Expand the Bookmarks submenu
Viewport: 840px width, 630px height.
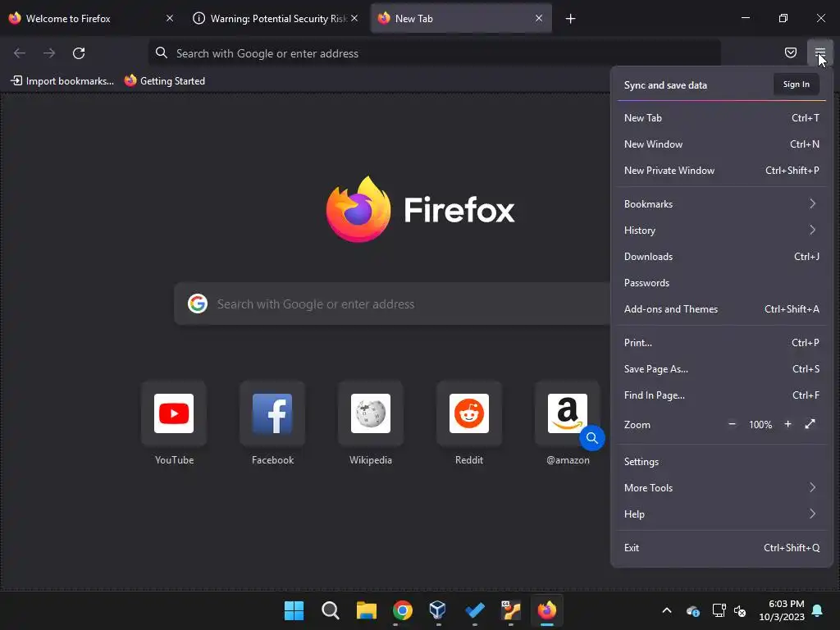pos(721,204)
